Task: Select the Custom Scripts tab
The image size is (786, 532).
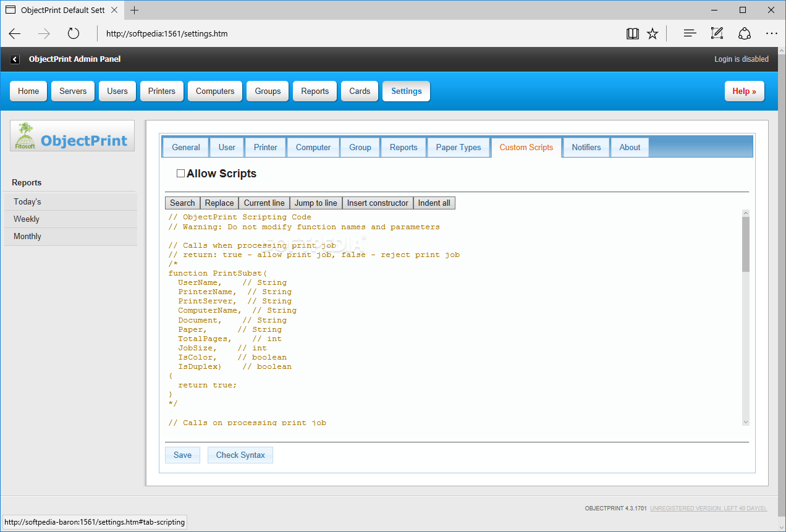Action: (x=526, y=147)
